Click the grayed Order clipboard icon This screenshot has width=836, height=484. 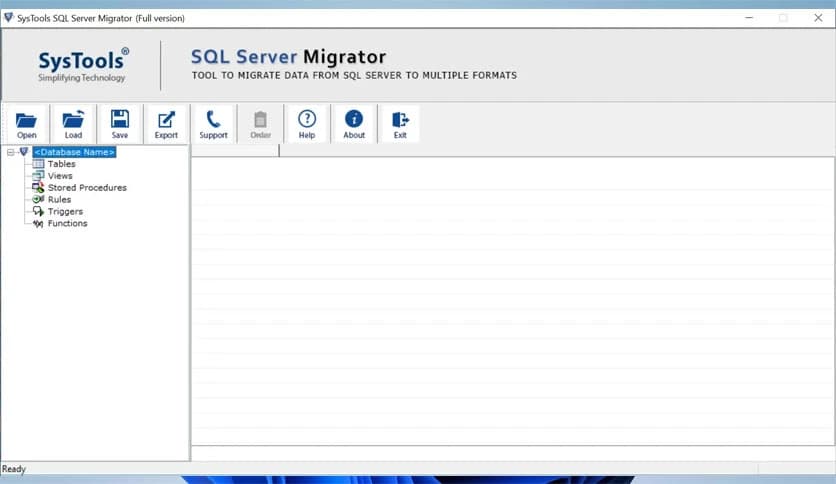260,124
